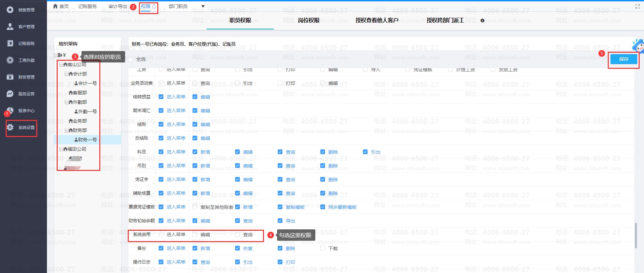Open the 授权查看他人客户 tab
644x273 pixels.
coord(377,20)
